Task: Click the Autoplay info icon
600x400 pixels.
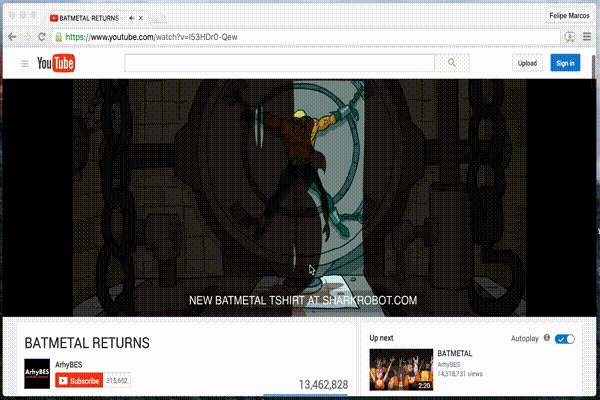Action: (547, 338)
